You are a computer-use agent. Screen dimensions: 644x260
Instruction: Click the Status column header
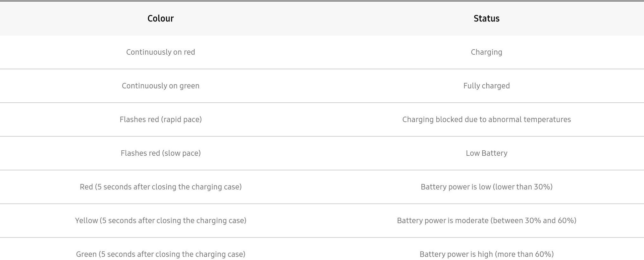point(486,18)
